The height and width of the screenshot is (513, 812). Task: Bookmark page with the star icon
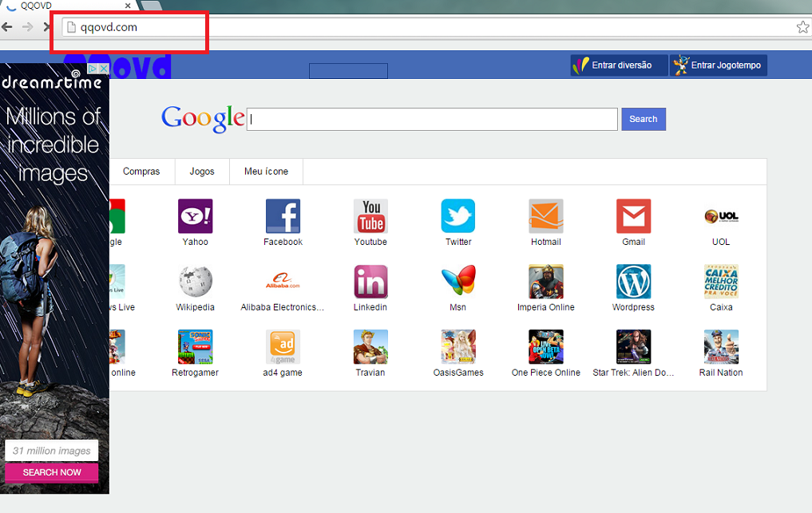coord(802,27)
